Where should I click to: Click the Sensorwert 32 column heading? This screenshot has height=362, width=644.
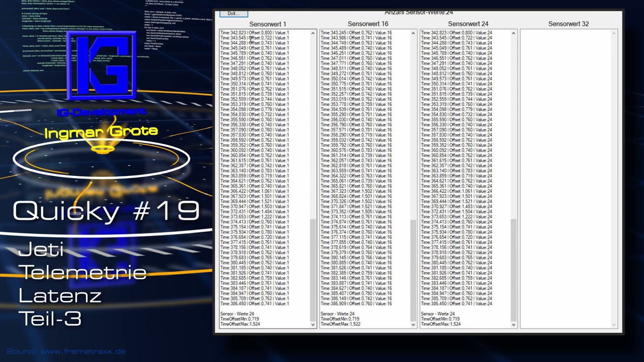point(569,24)
